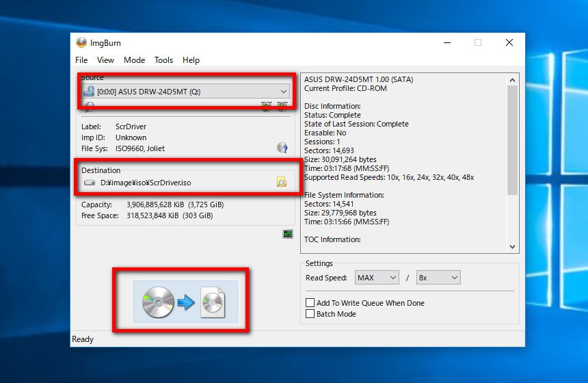Open the File menu

pos(81,60)
